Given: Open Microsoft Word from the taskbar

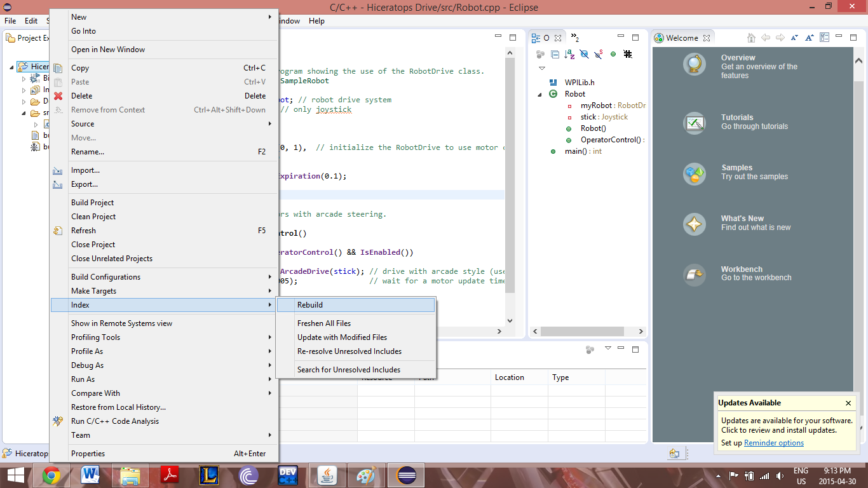Looking at the screenshot, I should (91, 475).
